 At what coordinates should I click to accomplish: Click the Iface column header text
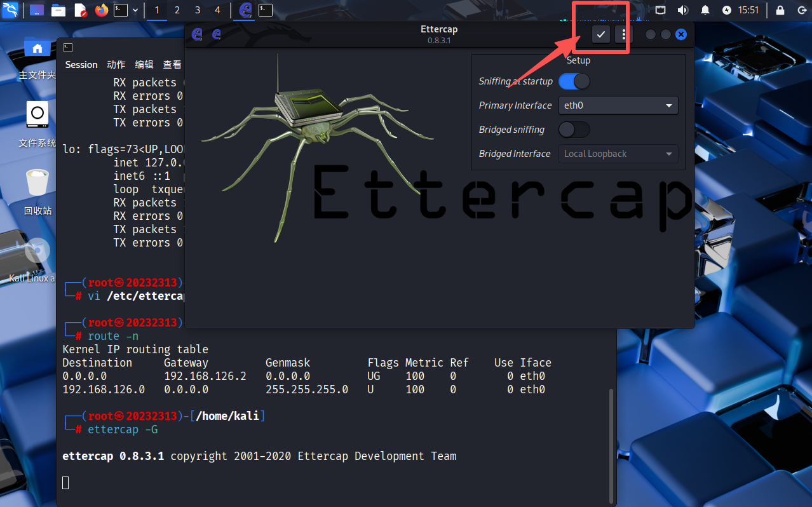click(x=536, y=363)
